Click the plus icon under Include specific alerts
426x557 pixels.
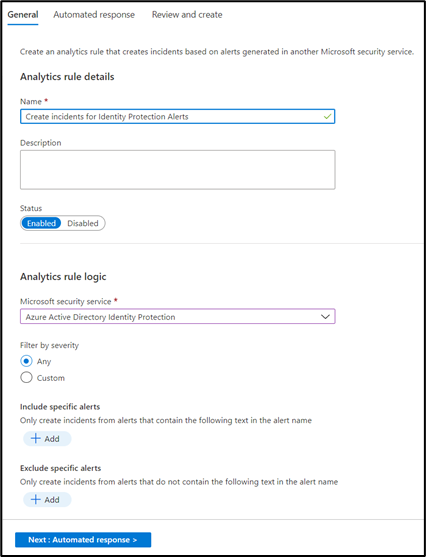pyautogui.click(x=36, y=438)
